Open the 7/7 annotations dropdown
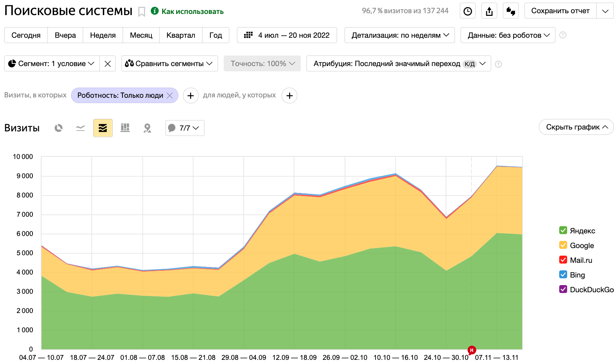 185,128
